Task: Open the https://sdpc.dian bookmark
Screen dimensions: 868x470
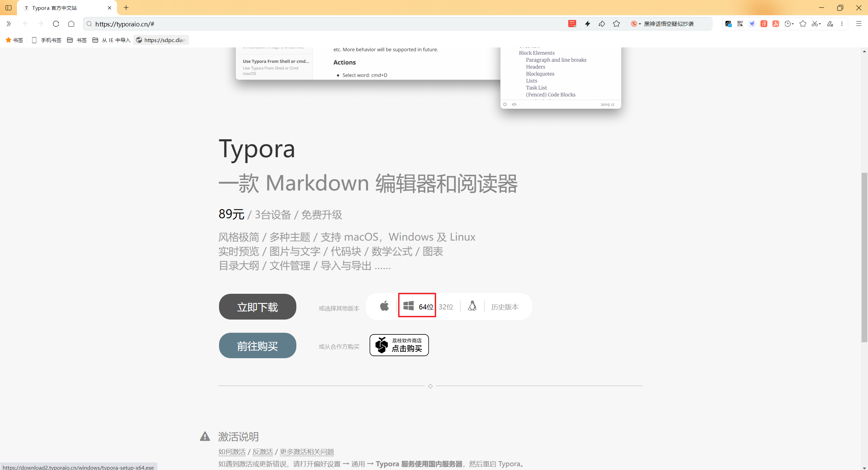Action: click(x=161, y=40)
